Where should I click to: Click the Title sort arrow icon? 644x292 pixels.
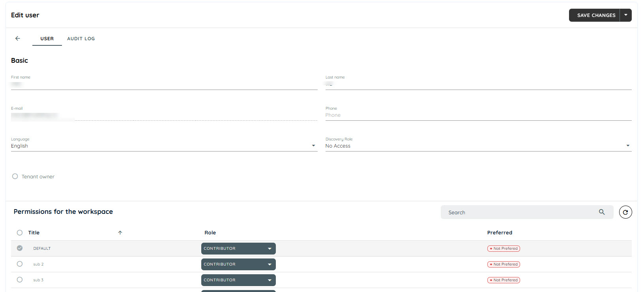120,233
